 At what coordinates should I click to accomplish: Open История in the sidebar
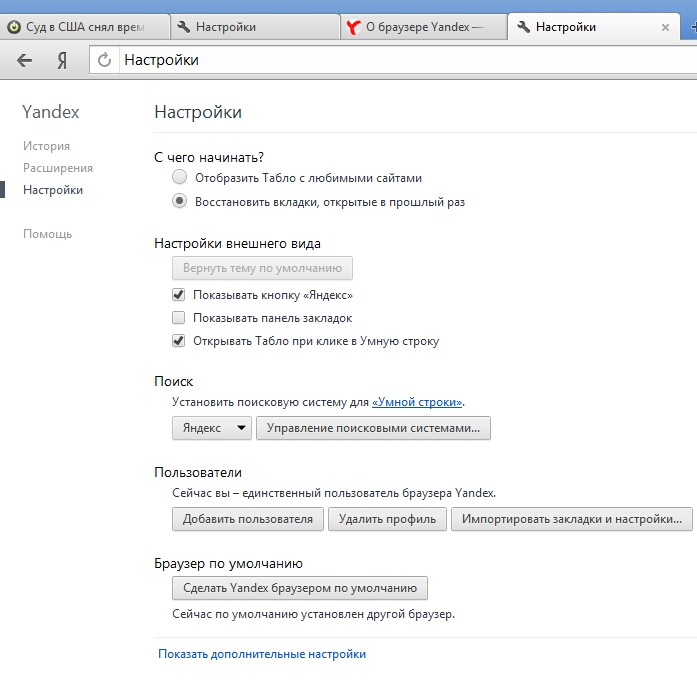click(46, 146)
